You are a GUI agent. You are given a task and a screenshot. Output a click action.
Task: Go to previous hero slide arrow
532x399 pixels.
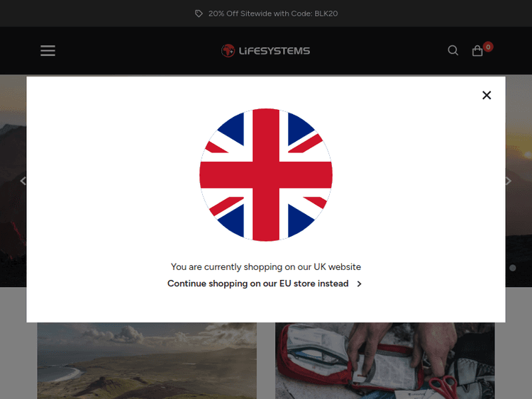pos(23,181)
